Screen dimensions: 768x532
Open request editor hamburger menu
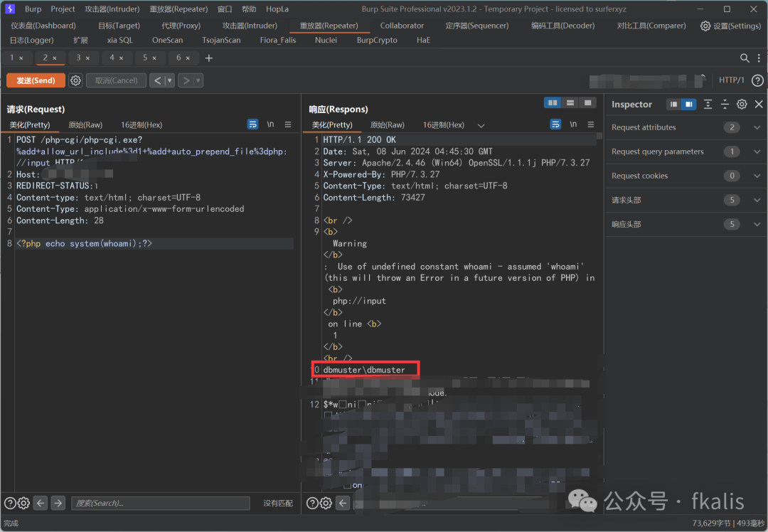[288, 124]
